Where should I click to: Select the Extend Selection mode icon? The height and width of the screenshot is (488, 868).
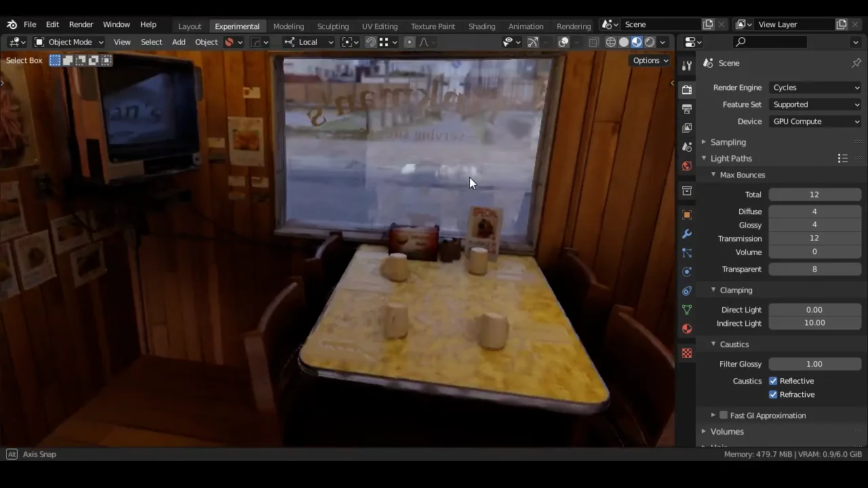tap(68, 60)
